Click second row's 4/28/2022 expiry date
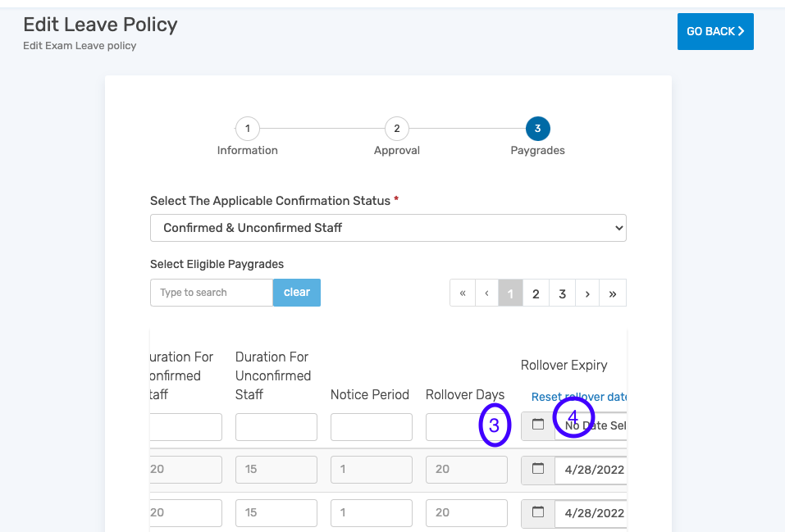Screen dimensions: 785x532 (591, 513)
